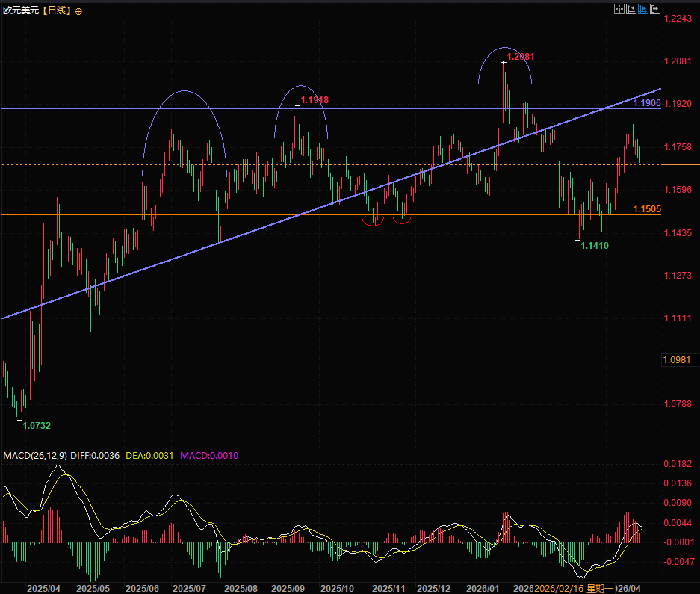700x594 pixels.
Task: Click the 1.2081 peak price label
Action: click(521, 56)
